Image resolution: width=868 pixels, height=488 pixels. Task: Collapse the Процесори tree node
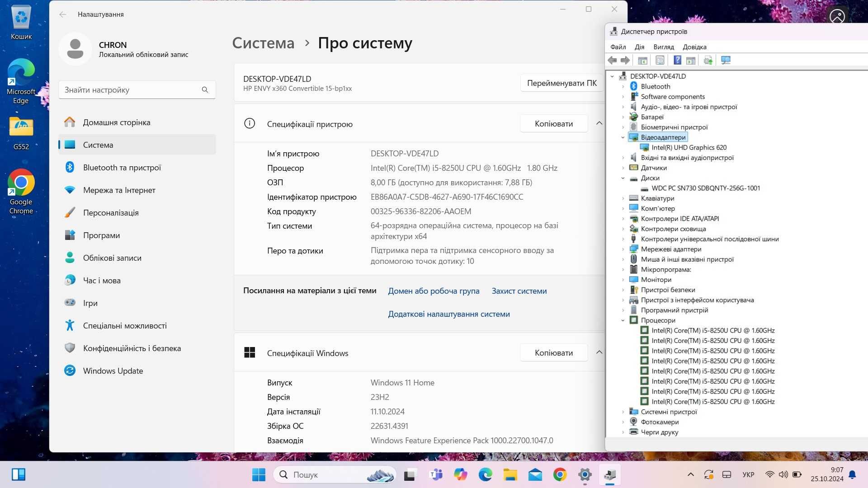pos(623,320)
